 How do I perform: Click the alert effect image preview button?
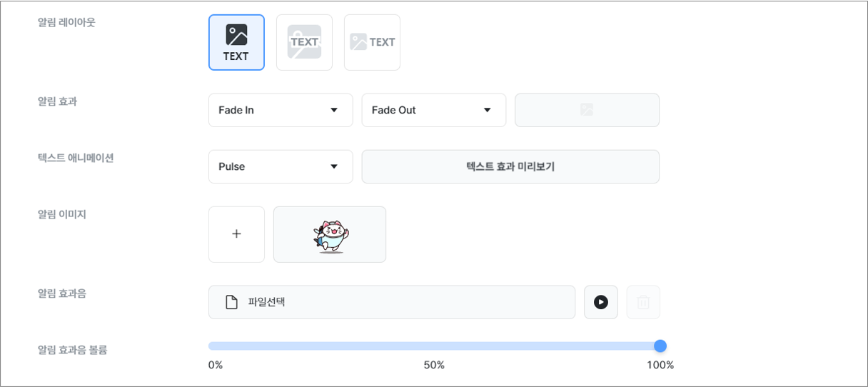587,110
